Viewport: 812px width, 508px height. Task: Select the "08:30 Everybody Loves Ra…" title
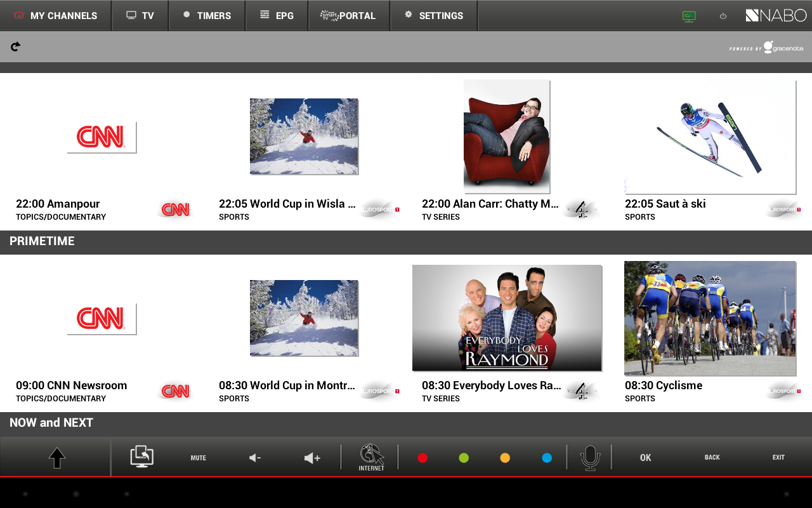tap(491, 385)
